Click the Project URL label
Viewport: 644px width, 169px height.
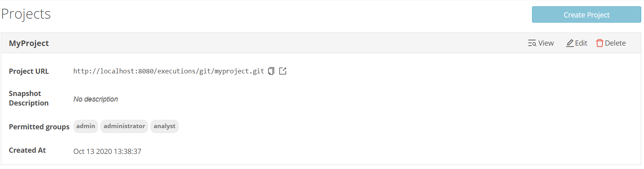29,71
